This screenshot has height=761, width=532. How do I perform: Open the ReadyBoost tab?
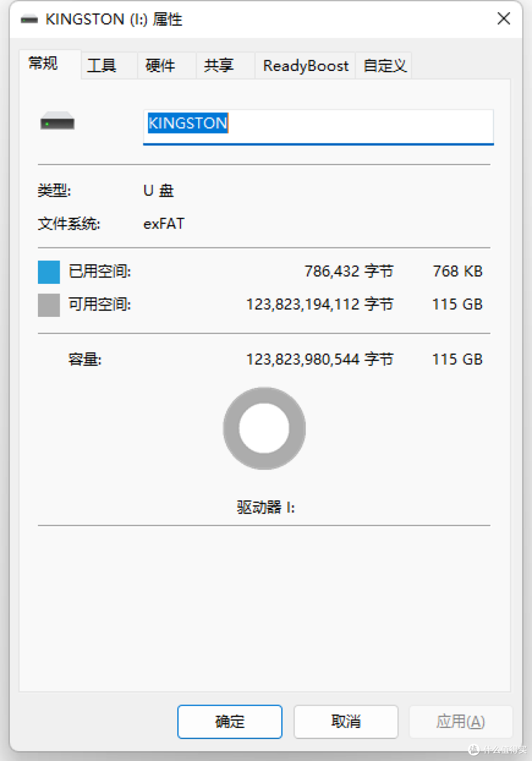point(305,65)
